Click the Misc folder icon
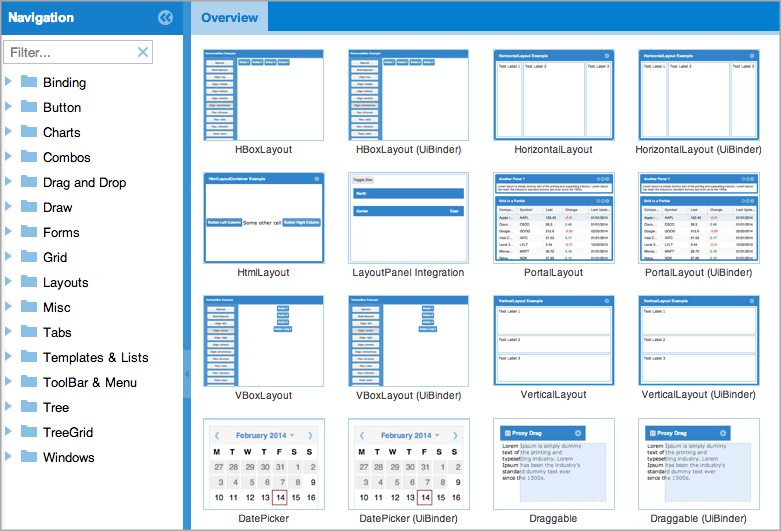This screenshot has height=531, width=781. pos(29,306)
